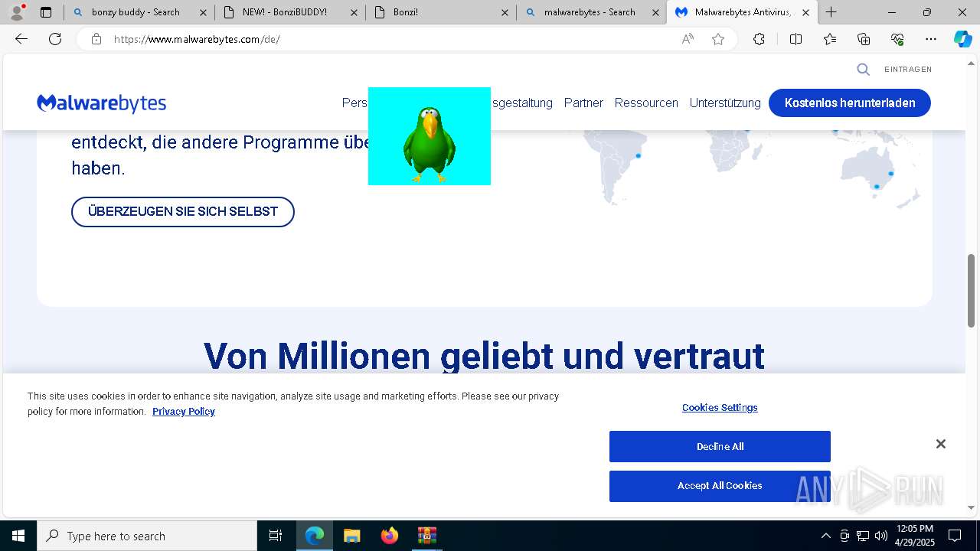This screenshot has width=980, height=551.
Task: Open the Settings and more ellipsis
Action: [x=931, y=39]
